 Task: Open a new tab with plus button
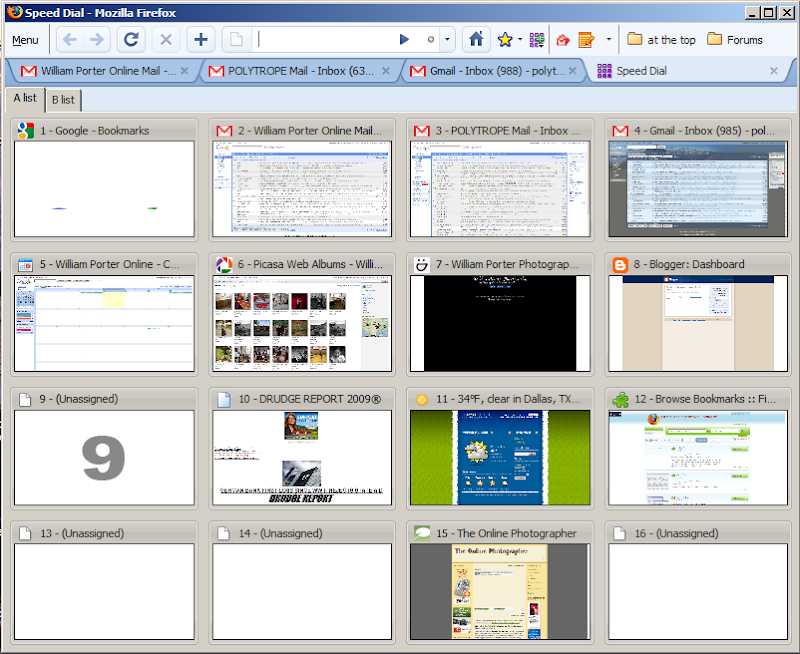tap(201, 40)
